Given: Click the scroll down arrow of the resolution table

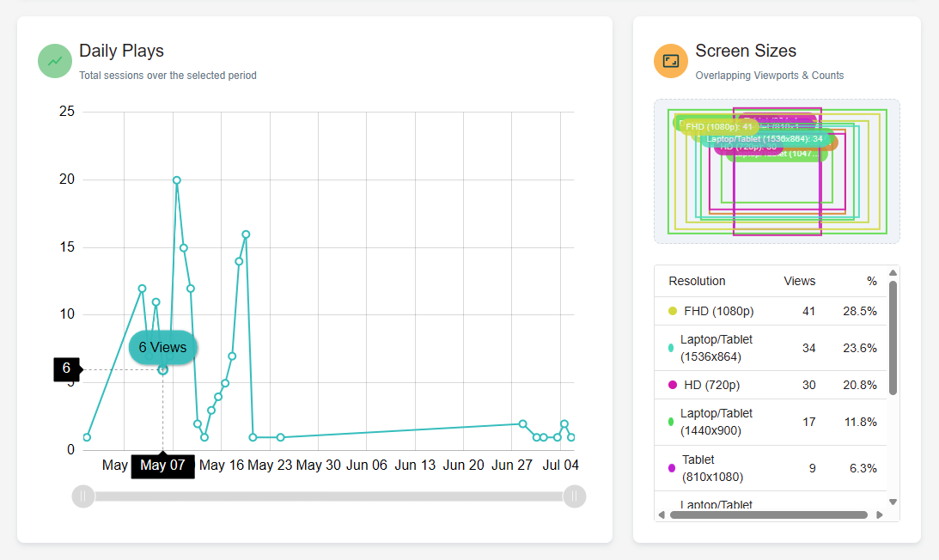Looking at the screenshot, I should click(893, 502).
